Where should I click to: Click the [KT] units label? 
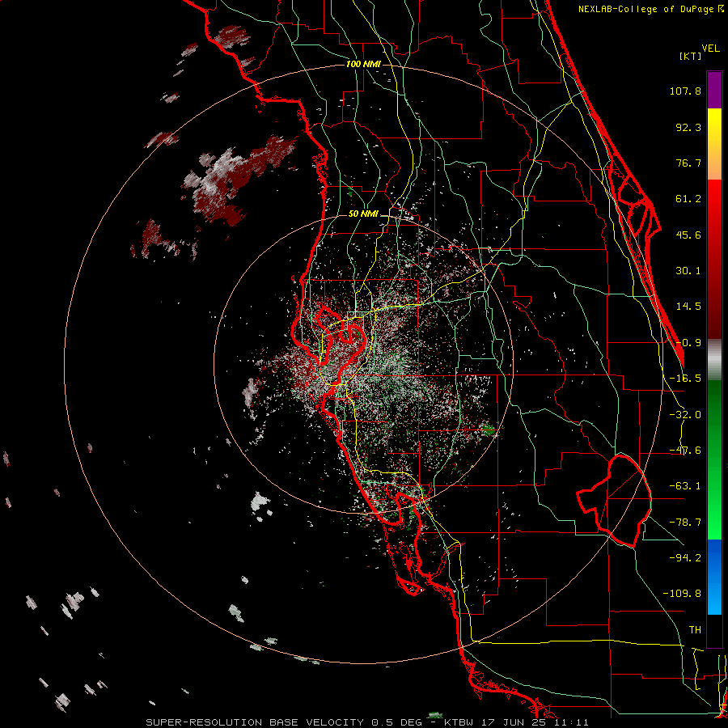click(x=690, y=56)
